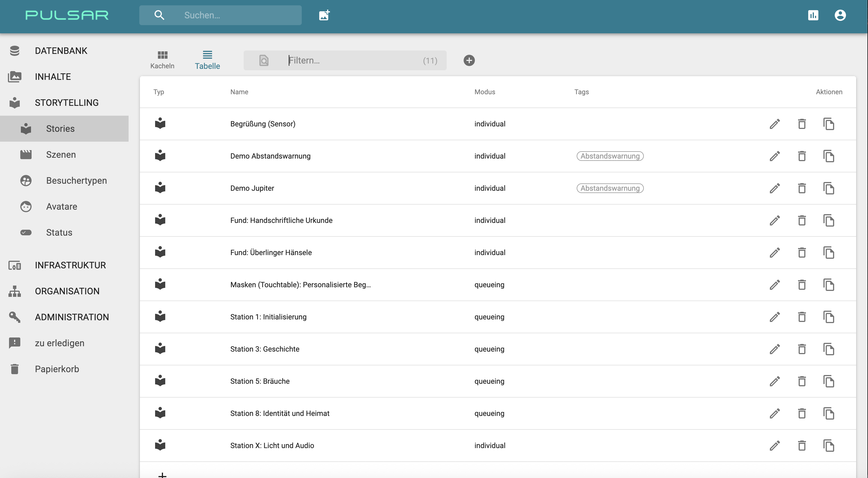
Task: Click the Abstandswarnung tag on Demo Jupiter
Action: pos(610,188)
